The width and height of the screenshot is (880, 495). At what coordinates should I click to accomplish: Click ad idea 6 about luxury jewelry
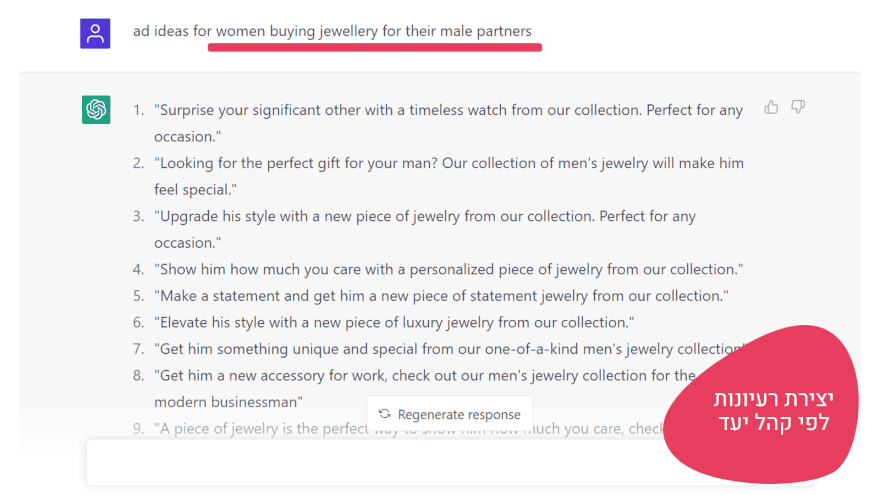click(x=394, y=322)
